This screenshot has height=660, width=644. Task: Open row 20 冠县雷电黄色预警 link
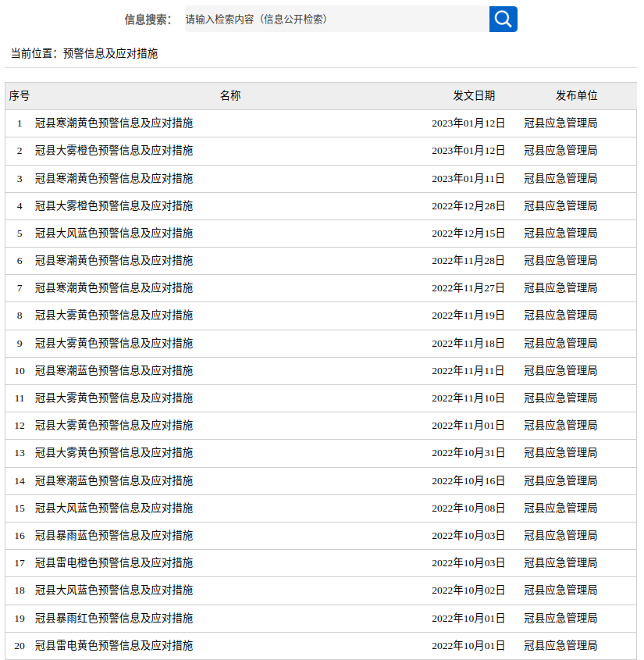coord(114,646)
